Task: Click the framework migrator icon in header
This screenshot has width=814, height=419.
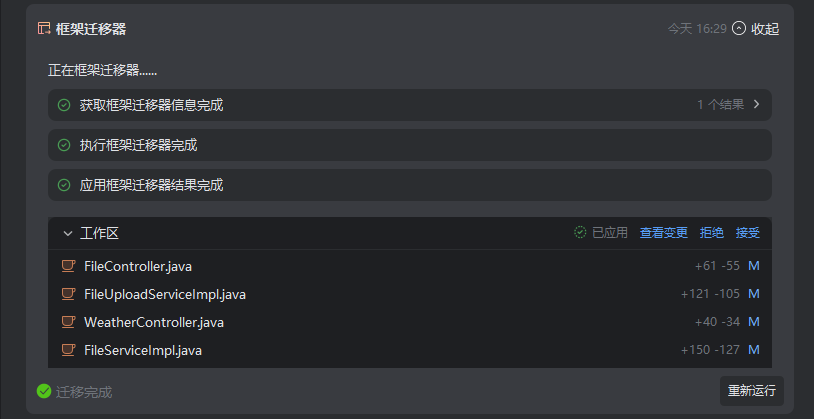Action: 44,29
